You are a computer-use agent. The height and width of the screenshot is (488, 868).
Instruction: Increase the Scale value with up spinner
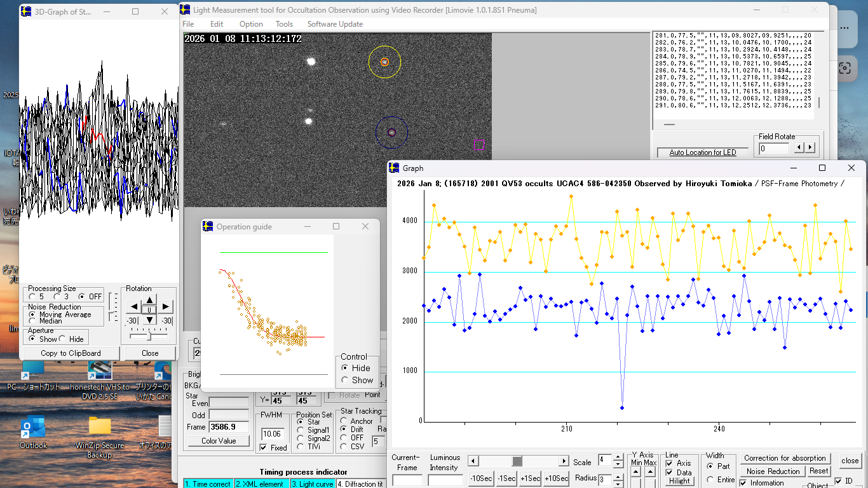pos(618,457)
